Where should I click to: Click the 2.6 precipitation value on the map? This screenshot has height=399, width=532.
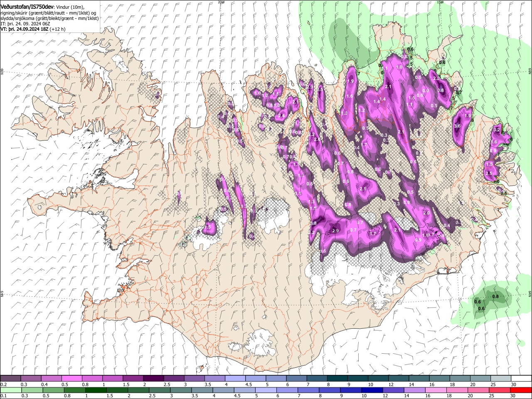317,140
